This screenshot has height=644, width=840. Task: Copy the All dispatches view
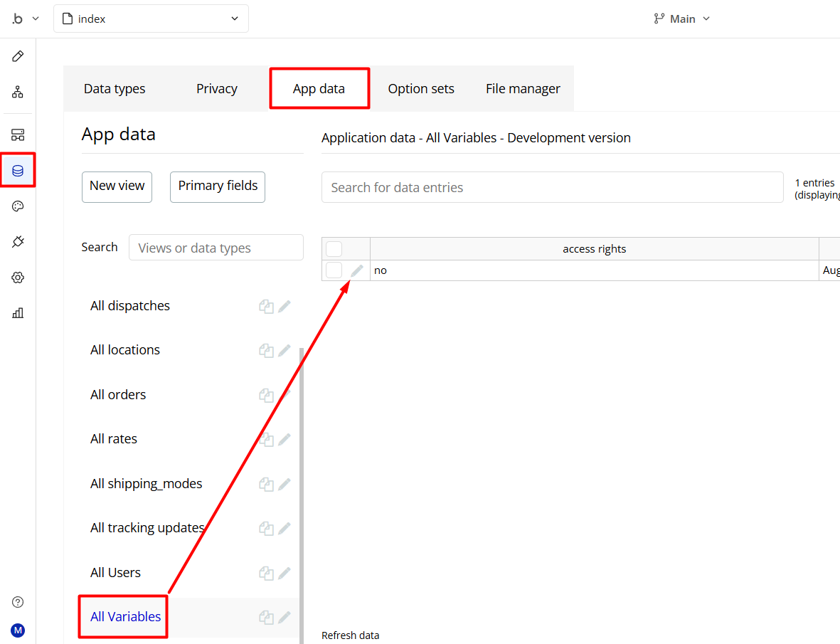[266, 307]
